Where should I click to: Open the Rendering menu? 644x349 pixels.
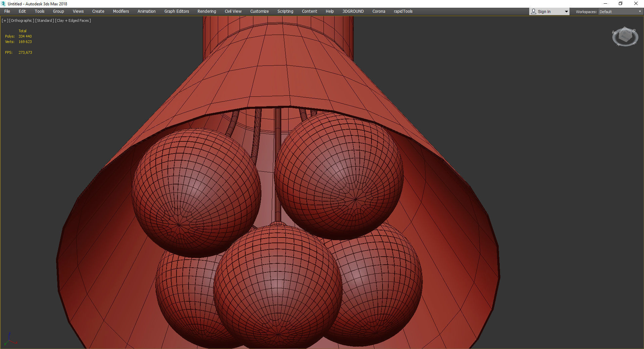click(207, 11)
